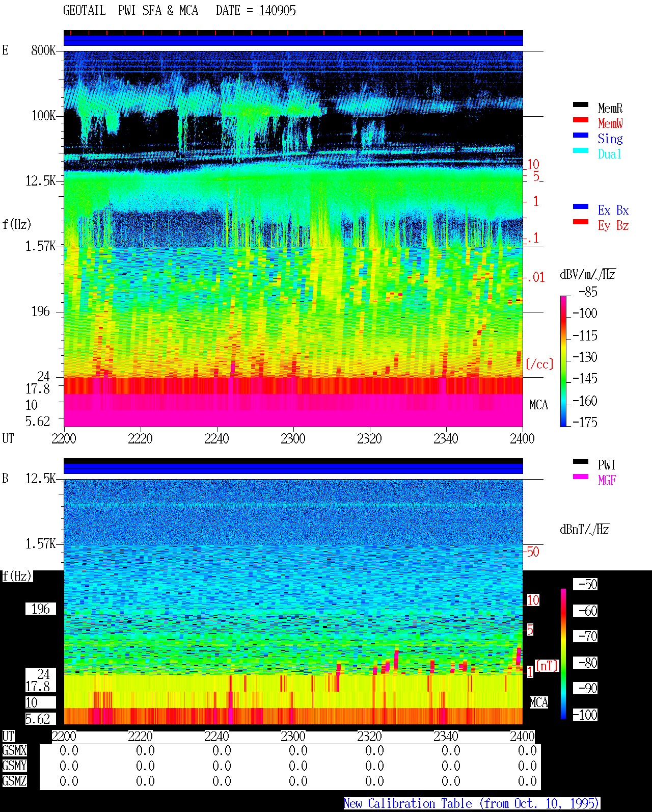Click the -130 color scale value

[585, 357]
